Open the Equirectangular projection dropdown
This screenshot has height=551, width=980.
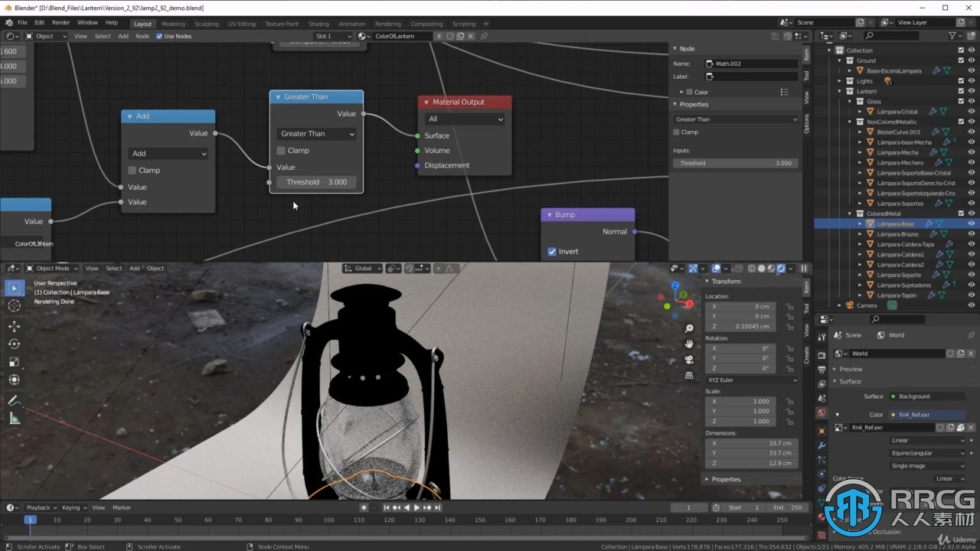click(x=928, y=453)
